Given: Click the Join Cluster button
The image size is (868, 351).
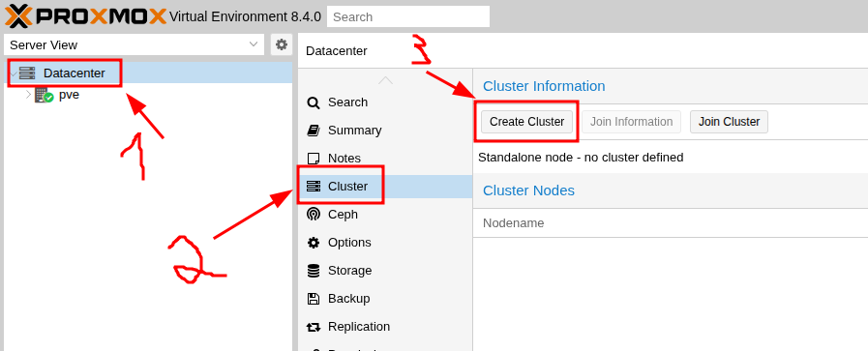Looking at the screenshot, I should (729, 122).
